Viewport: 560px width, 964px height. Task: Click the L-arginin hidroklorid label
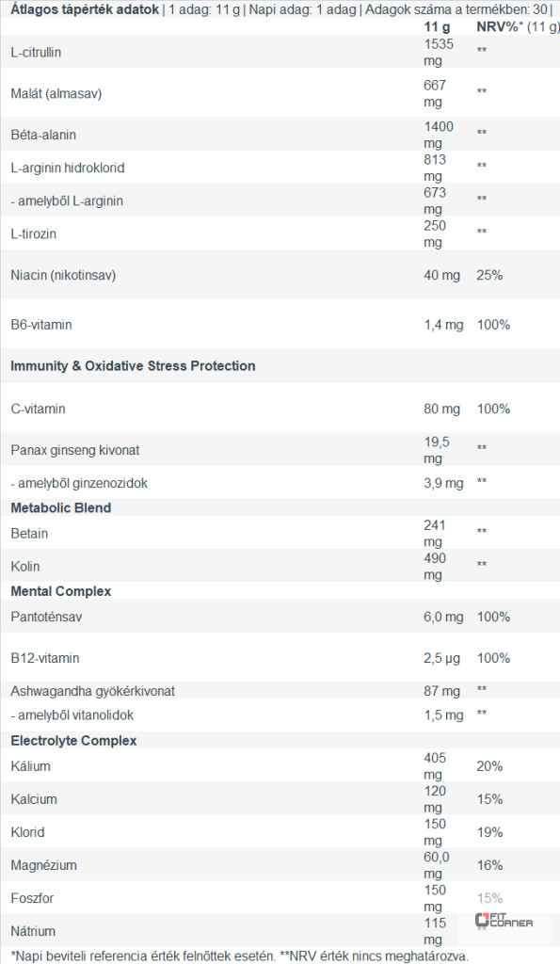coord(68,168)
